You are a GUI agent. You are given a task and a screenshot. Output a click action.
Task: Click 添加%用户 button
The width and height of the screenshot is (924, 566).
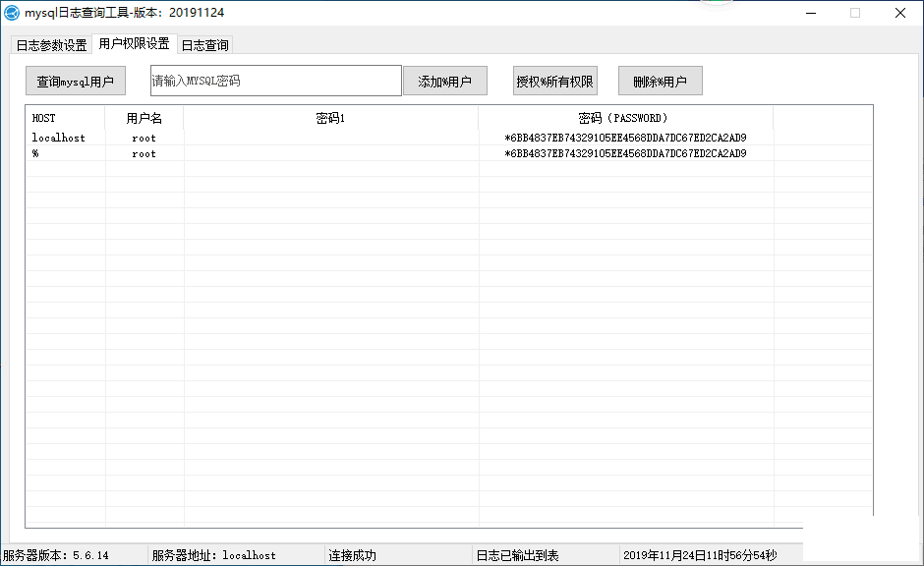pos(445,82)
